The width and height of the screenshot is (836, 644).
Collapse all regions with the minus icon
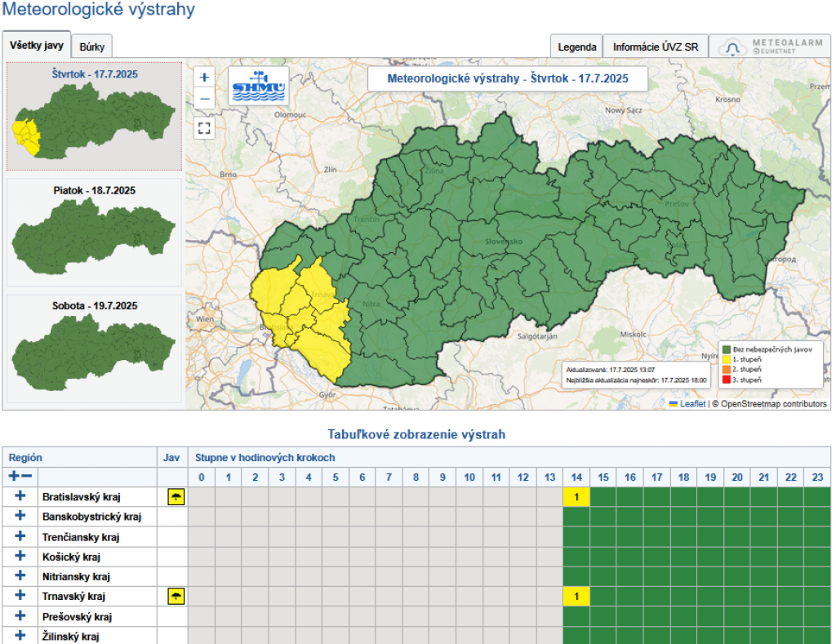27,476
